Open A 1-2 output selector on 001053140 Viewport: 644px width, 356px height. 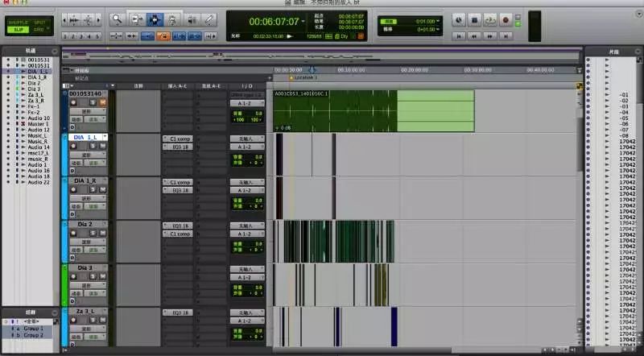[x=247, y=103]
